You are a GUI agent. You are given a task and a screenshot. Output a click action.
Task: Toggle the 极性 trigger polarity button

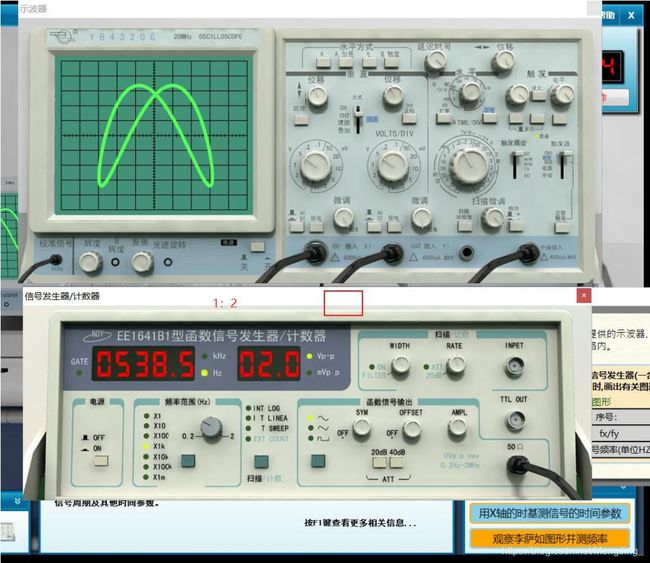515,226
